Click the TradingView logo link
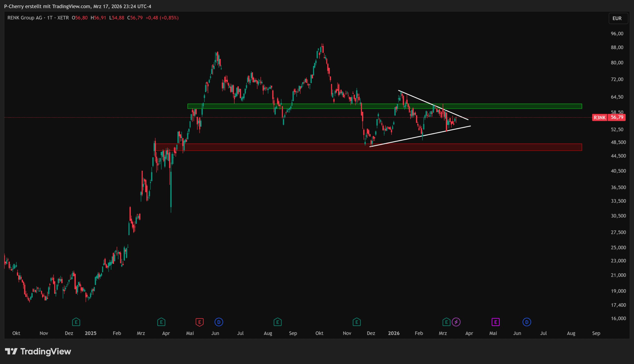Image resolution: width=634 pixels, height=364 pixels. pyautogui.click(x=38, y=351)
